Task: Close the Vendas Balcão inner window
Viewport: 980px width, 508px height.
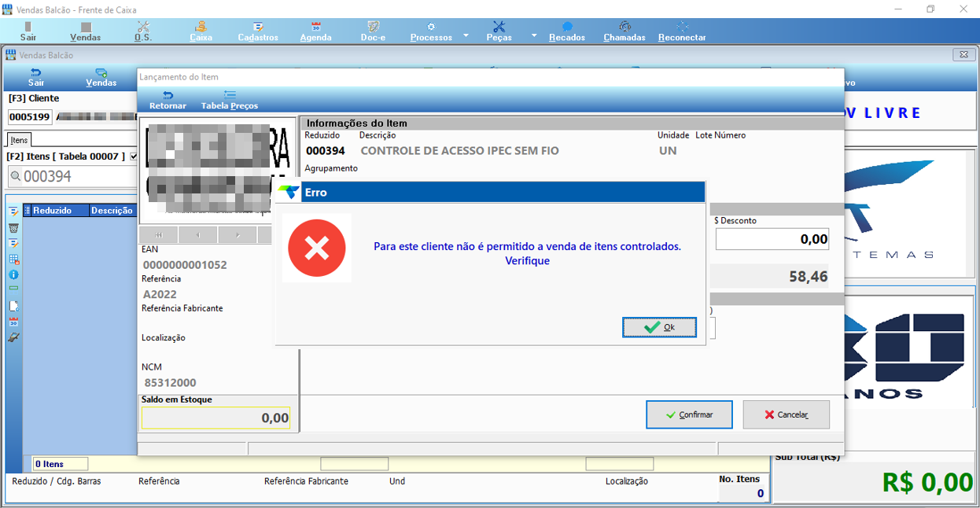Action: pos(963,55)
